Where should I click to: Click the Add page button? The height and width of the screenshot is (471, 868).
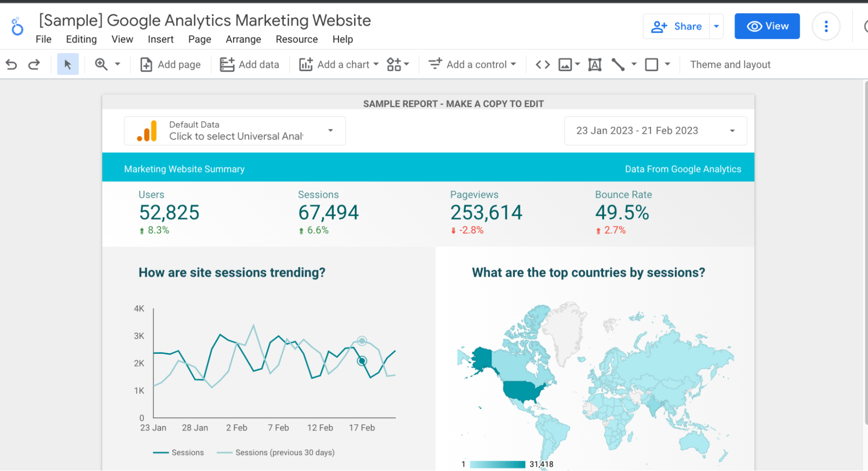[170, 65]
